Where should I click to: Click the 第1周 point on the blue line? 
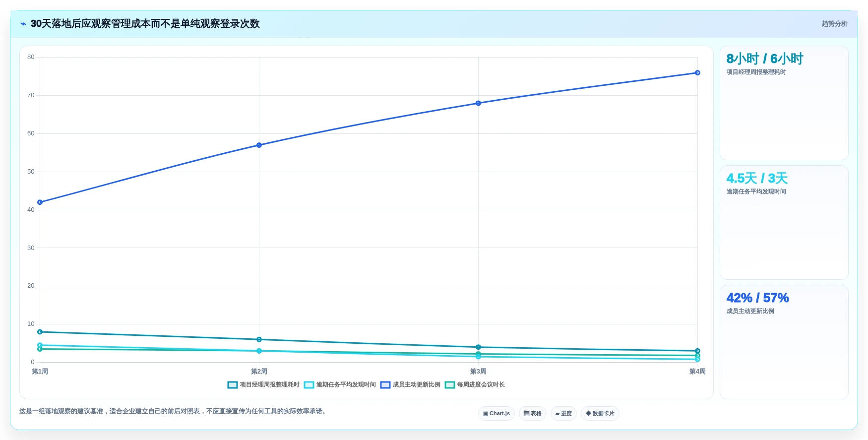tap(40, 202)
